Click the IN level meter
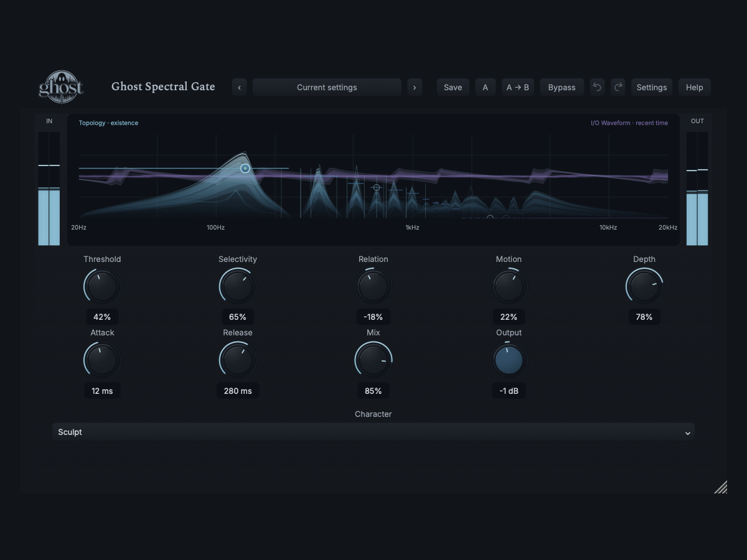The image size is (747, 560). click(49, 189)
